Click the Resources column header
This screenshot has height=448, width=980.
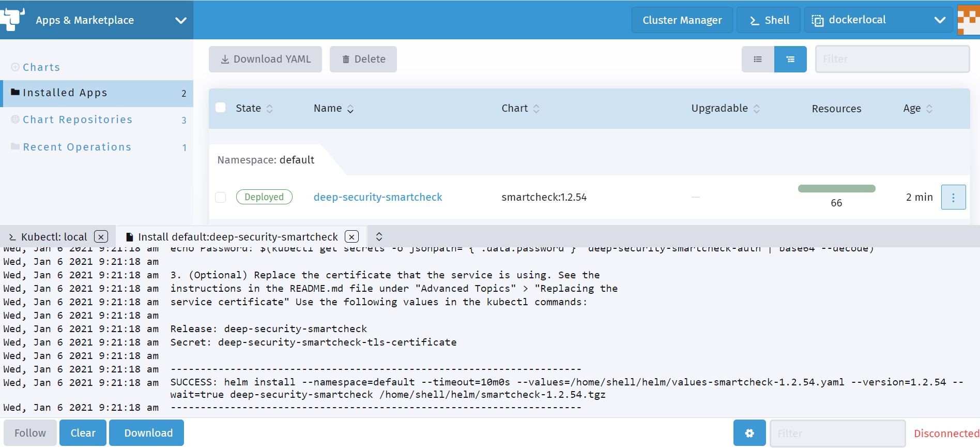(x=836, y=109)
